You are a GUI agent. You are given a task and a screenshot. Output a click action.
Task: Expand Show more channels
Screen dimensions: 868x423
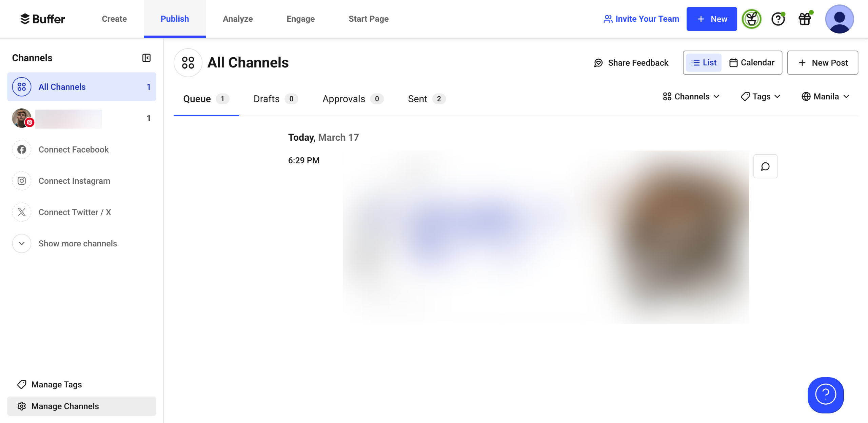pyautogui.click(x=77, y=243)
